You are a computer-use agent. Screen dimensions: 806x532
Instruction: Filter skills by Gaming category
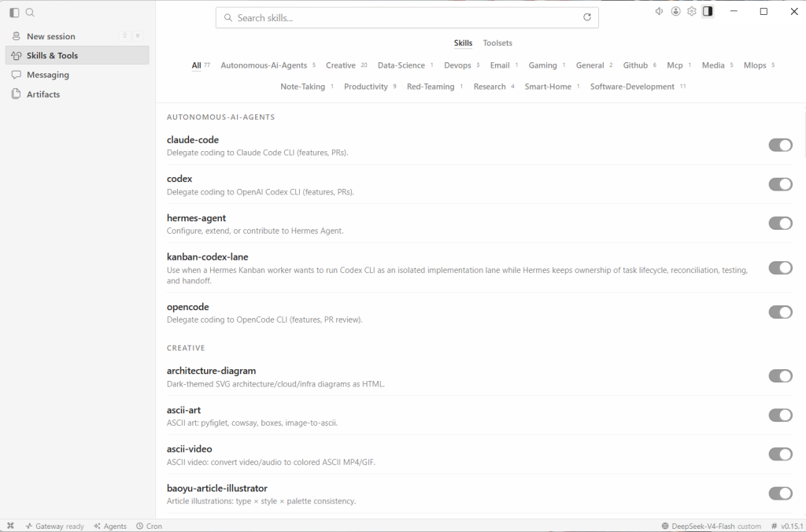tap(547, 65)
